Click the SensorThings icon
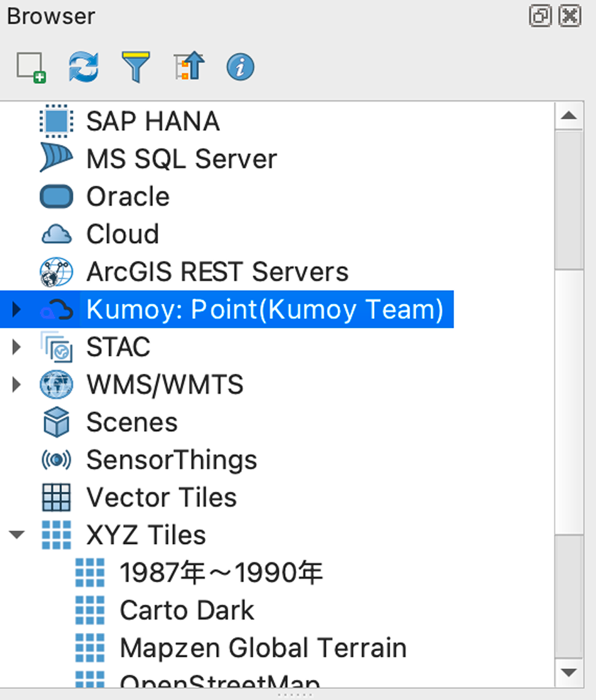 point(56,460)
